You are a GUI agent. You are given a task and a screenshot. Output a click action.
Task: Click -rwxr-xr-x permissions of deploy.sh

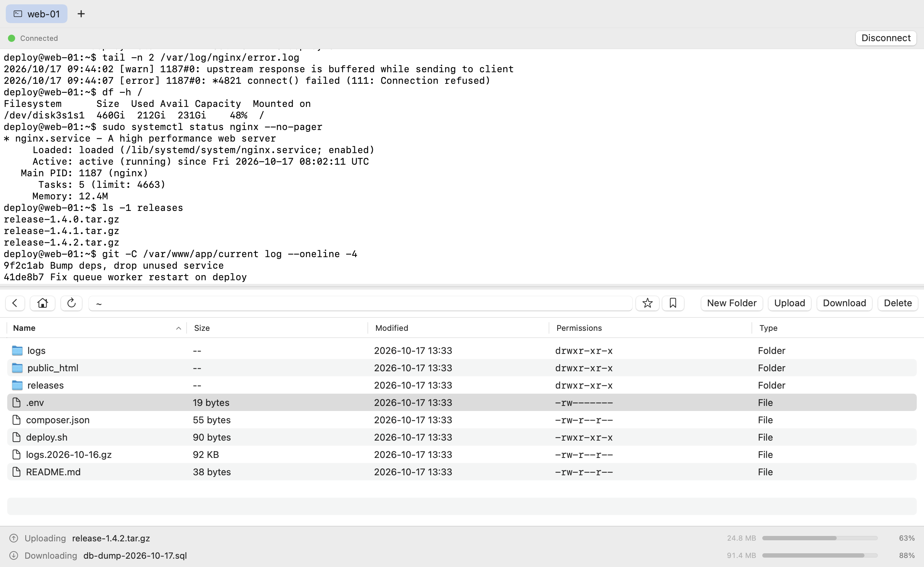tap(584, 437)
